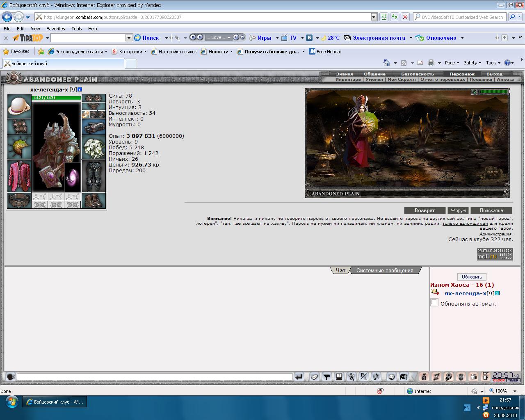Click the chat message input field
This screenshot has height=420, width=525.
[155, 377]
